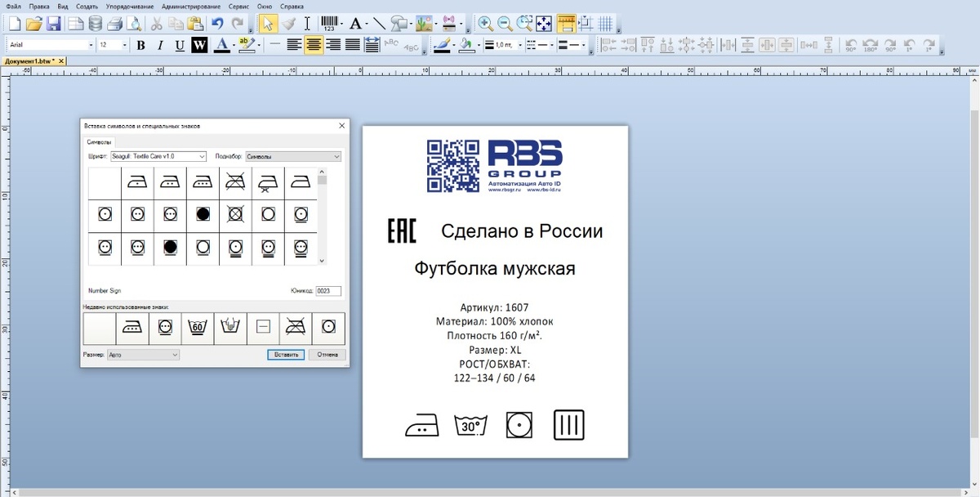Toggle bold formatting
The width and height of the screenshot is (980, 497).
point(140,45)
